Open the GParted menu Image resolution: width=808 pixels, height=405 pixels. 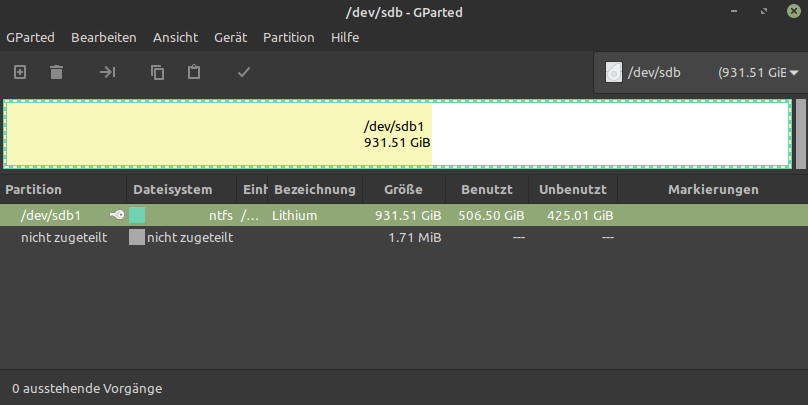30,37
